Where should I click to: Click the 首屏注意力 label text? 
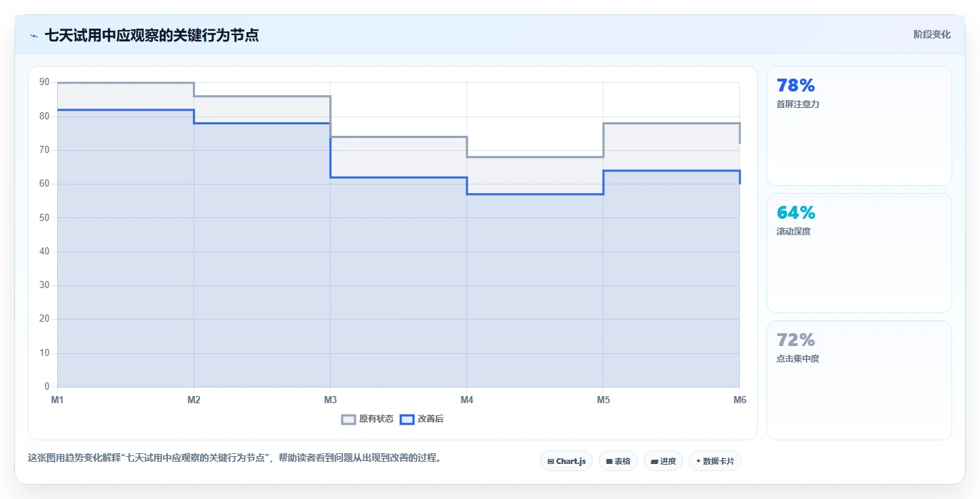(798, 104)
